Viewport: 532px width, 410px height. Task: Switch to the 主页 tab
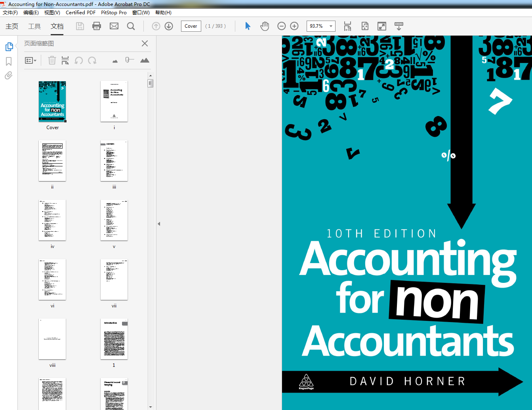[12, 26]
